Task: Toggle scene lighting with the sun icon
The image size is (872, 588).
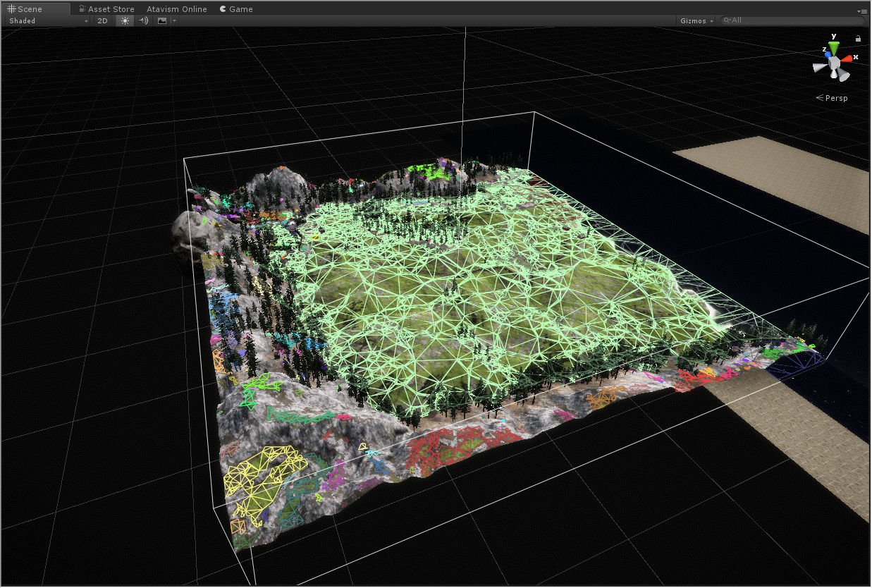Action: [125, 21]
